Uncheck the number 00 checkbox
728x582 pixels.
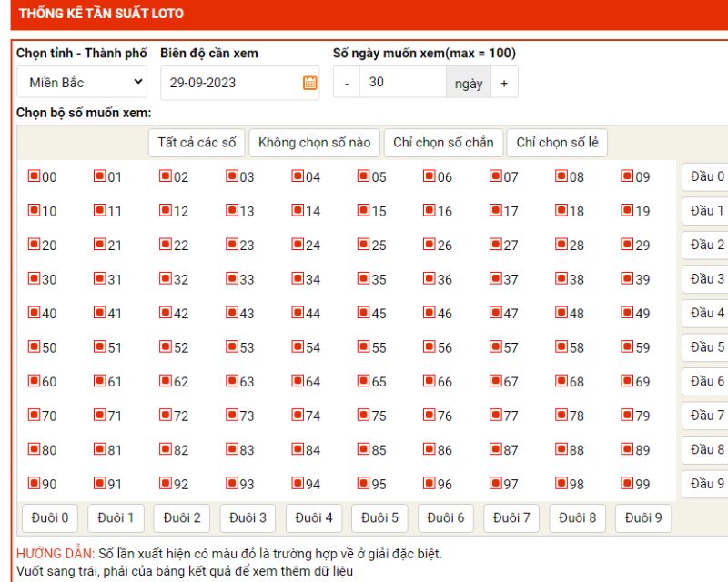[34, 176]
